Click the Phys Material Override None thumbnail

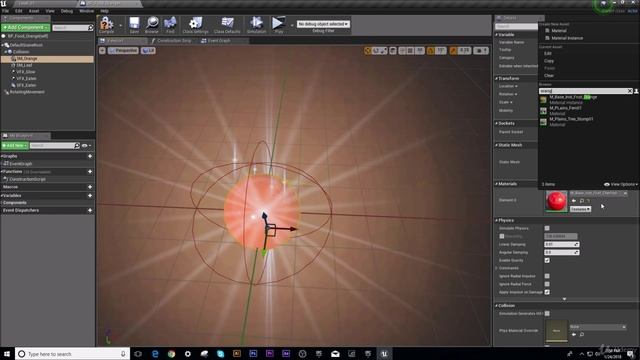(x=556, y=331)
